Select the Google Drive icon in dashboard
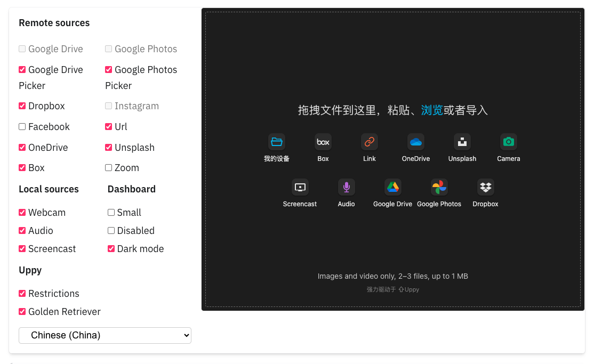The width and height of the screenshot is (610, 364). (392, 187)
